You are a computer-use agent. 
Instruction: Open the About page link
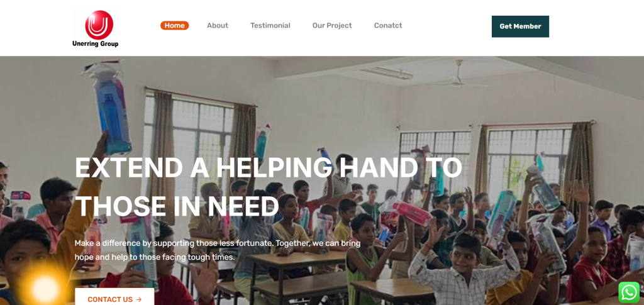pyautogui.click(x=217, y=25)
